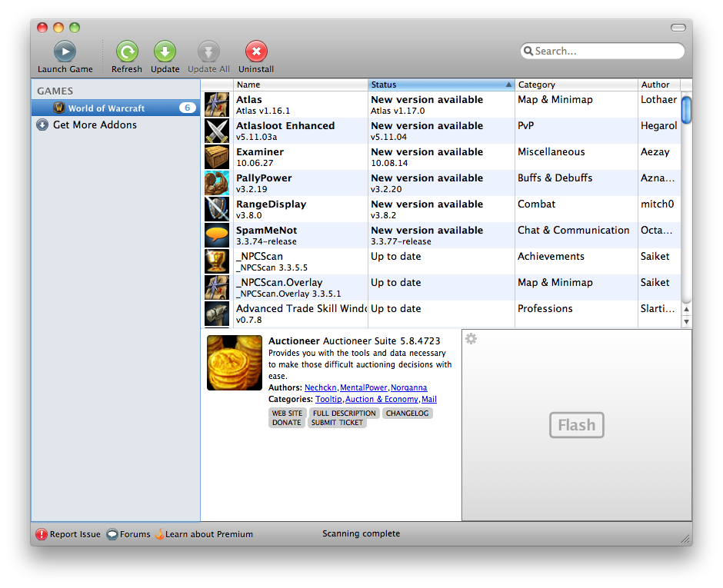Click the green Update download icon
The width and height of the screenshot is (723, 588).
point(165,51)
